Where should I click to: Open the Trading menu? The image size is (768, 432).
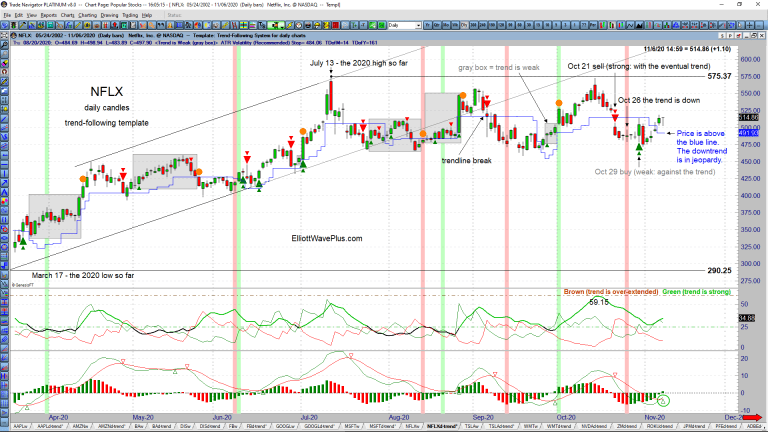[130, 15]
